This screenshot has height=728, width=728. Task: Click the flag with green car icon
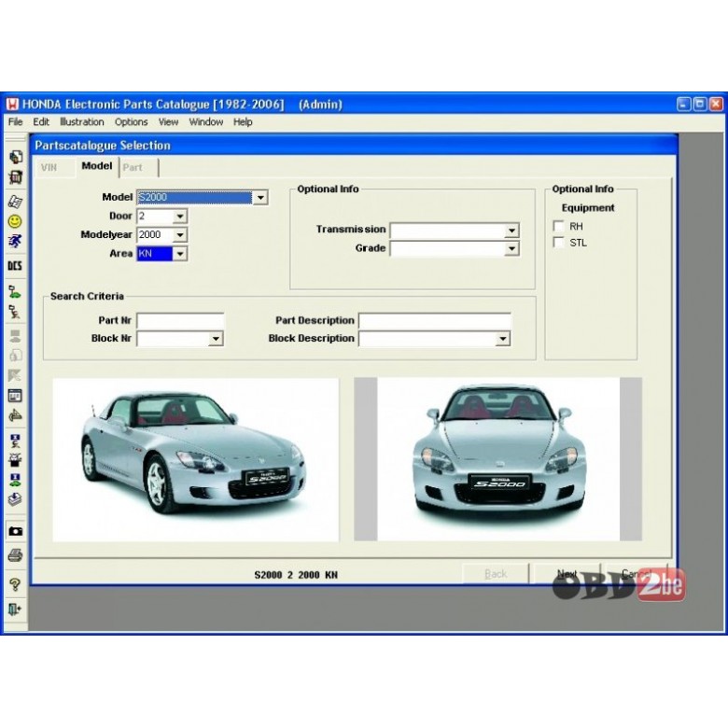pyautogui.click(x=15, y=291)
